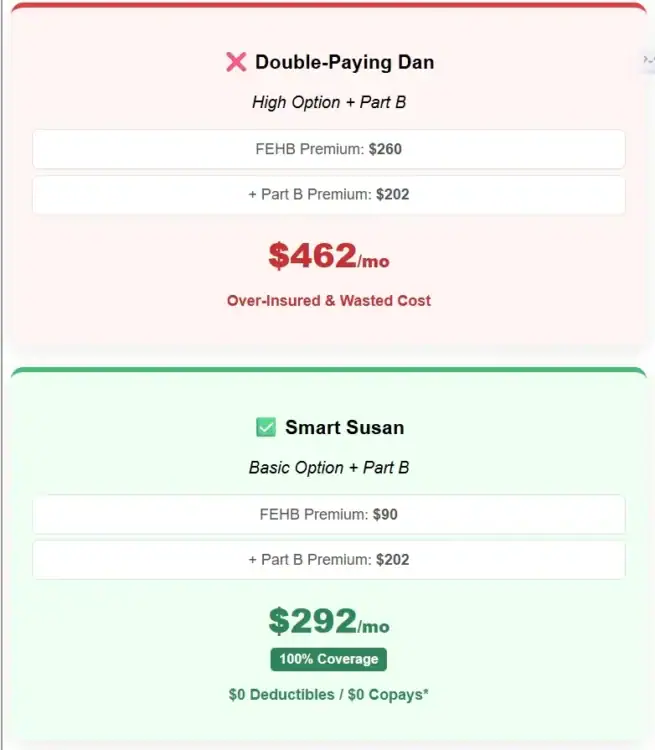Click the red X icon beside Double-Paying Dan

tap(236, 62)
